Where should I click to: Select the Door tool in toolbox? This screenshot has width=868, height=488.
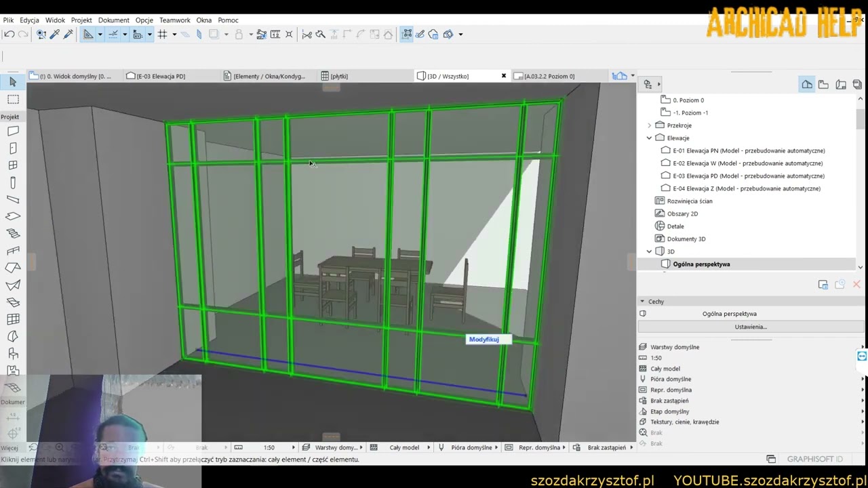[x=13, y=148]
